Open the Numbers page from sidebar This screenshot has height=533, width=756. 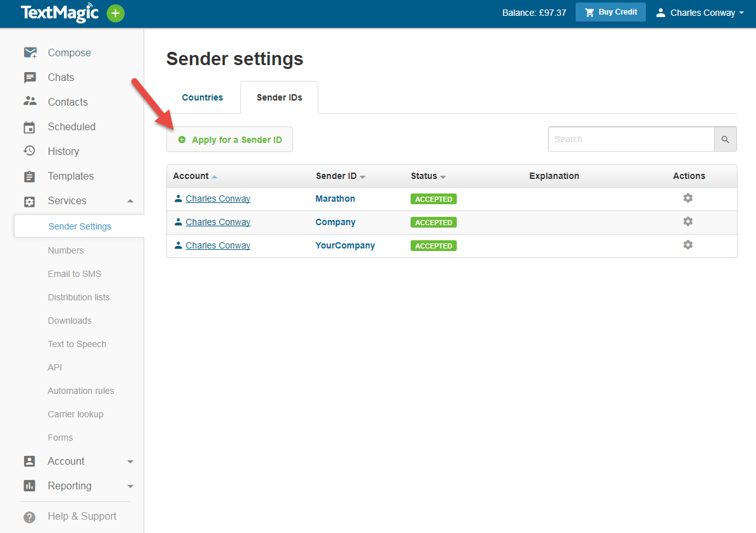(x=65, y=250)
